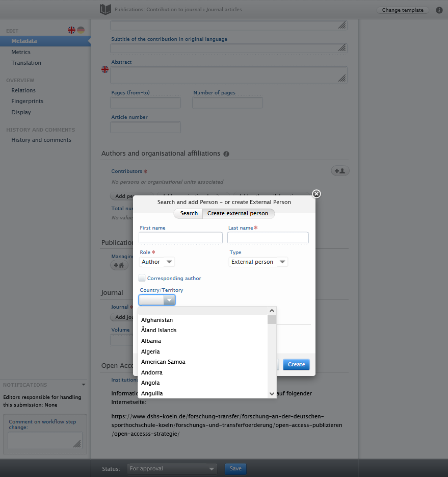Click the British flag marker next to Abstract
The image size is (448, 477).
tap(105, 69)
